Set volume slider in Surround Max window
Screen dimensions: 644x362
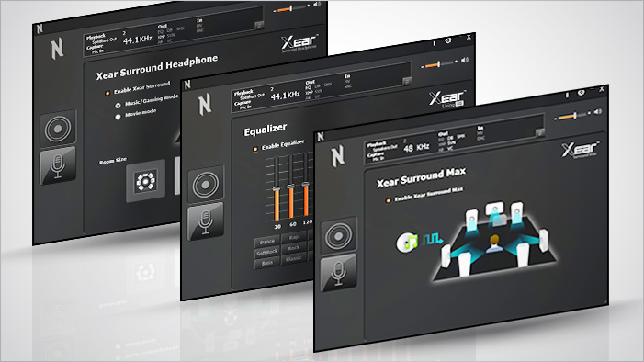(x=571, y=117)
